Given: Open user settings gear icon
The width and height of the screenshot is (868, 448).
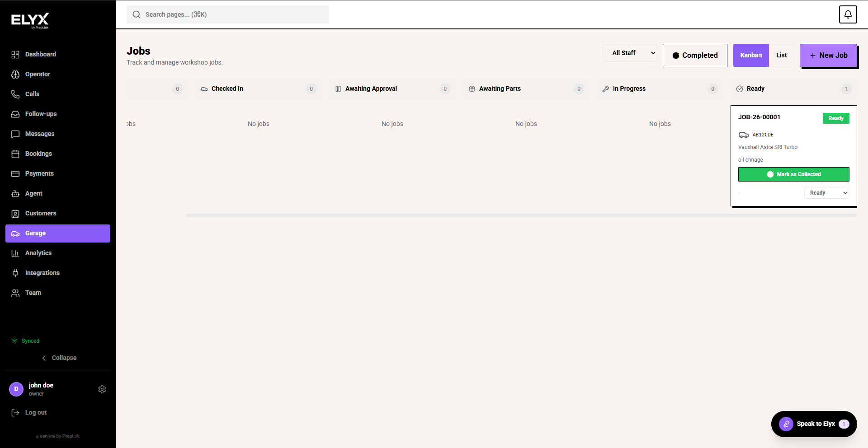Looking at the screenshot, I should point(102,389).
